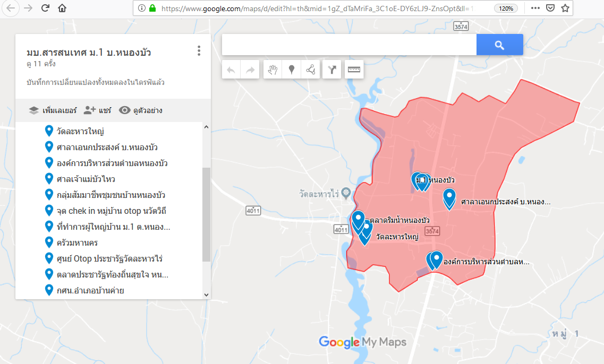Click เพิ่มเลเยอร์ to add a layer

pyautogui.click(x=53, y=110)
